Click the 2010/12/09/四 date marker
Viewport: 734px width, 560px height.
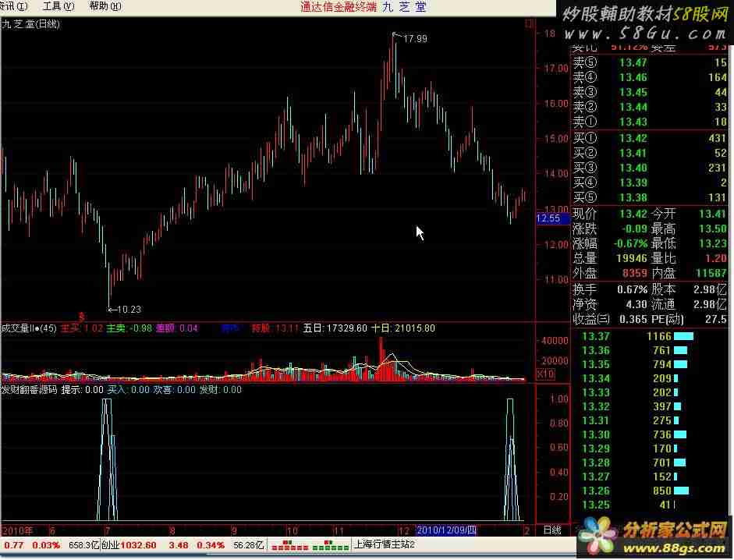coord(445,530)
